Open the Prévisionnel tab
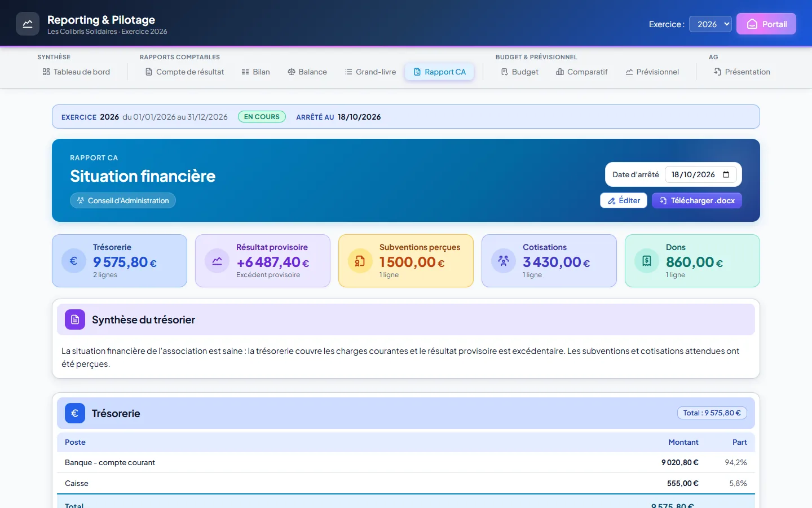The width and height of the screenshot is (812, 508). pyautogui.click(x=652, y=72)
